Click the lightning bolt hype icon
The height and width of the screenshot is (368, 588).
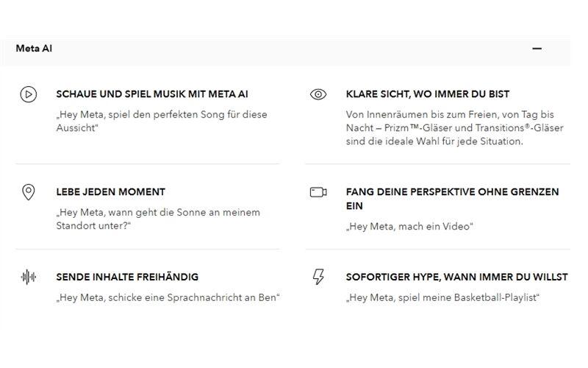pyautogui.click(x=318, y=277)
